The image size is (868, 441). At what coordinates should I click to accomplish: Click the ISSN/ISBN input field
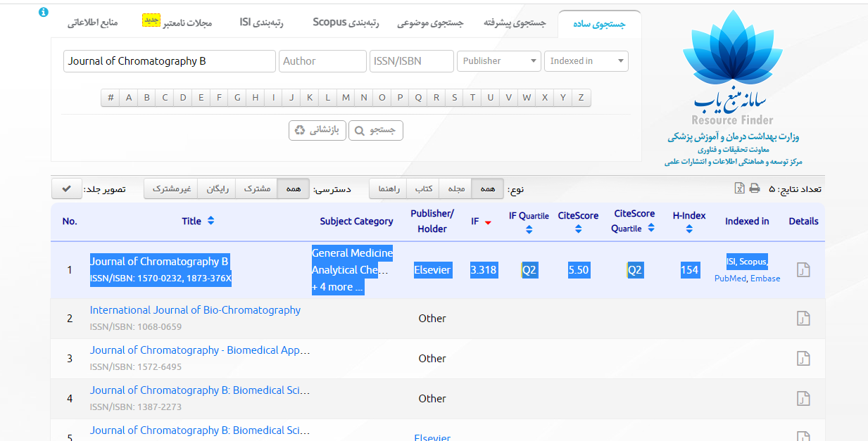point(412,61)
